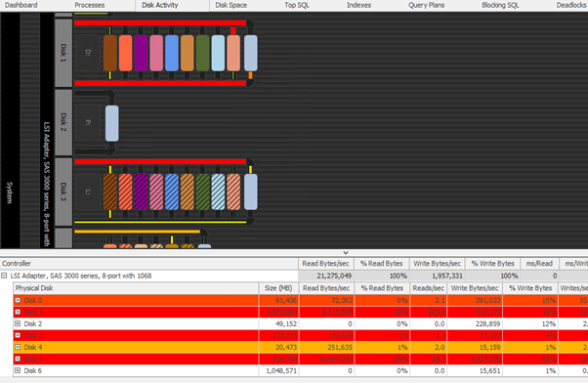This screenshot has height=383, width=588.
Task: Select the blue file block on Disk 1
Action: tap(171, 53)
